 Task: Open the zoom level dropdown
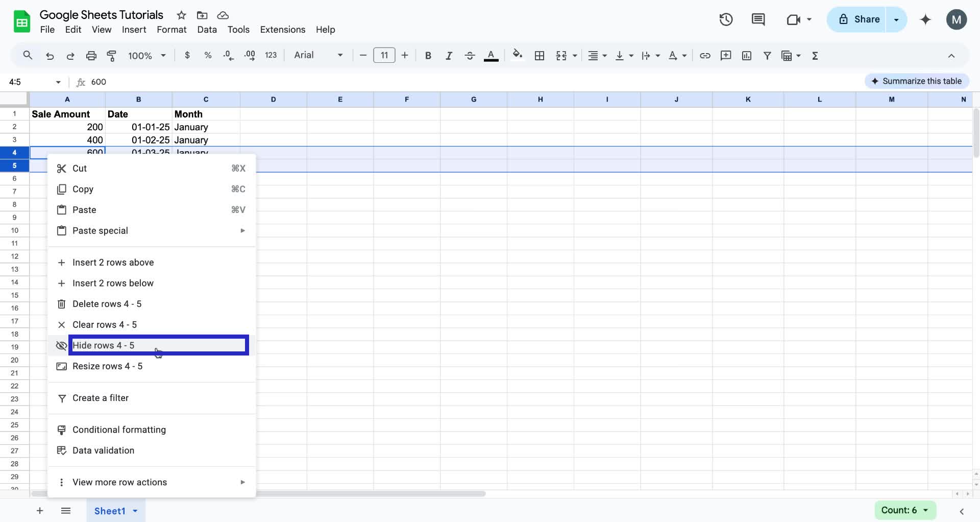[146, 55]
